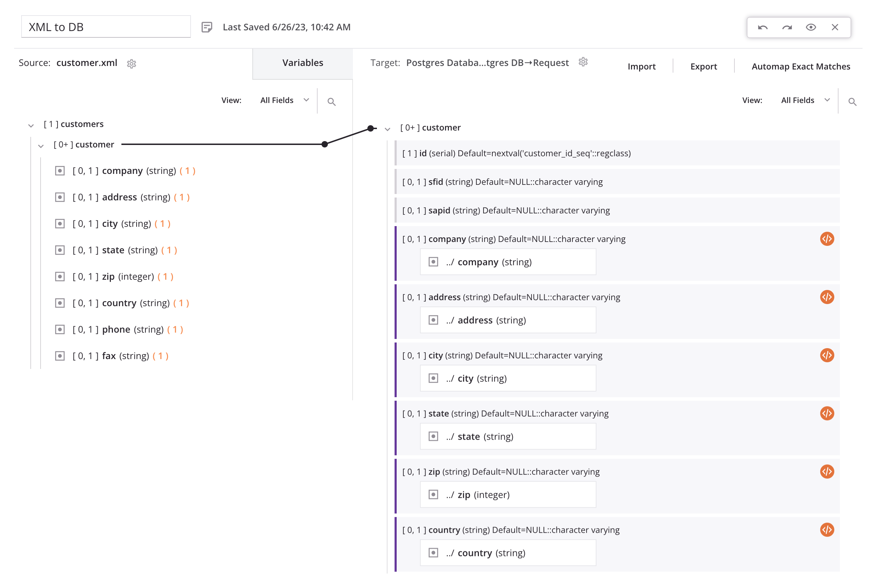Open source customer.xml settings gear

click(131, 64)
